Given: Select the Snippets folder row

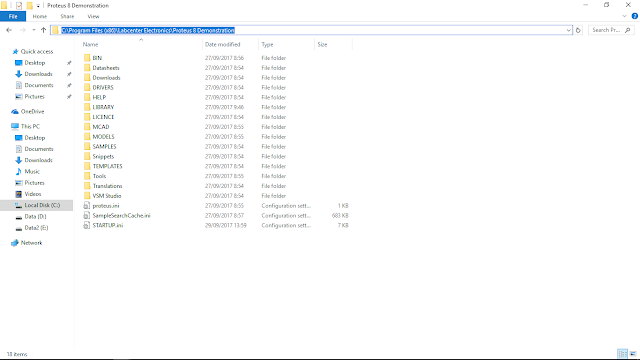Looking at the screenshot, I should coord(216,156).
